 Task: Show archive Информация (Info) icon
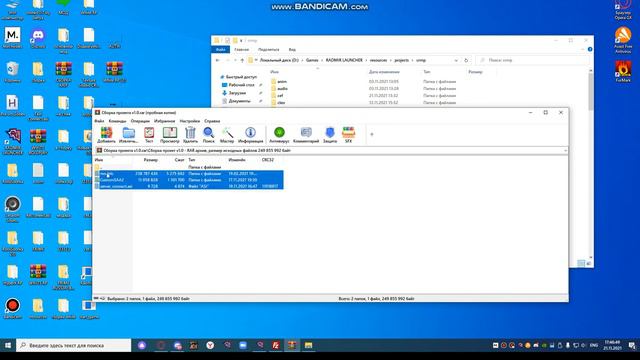[251, 135]
